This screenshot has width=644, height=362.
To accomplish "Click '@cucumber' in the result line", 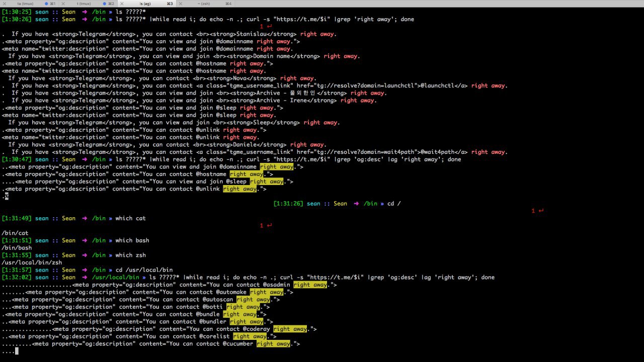I will click(x=238, y=343).
